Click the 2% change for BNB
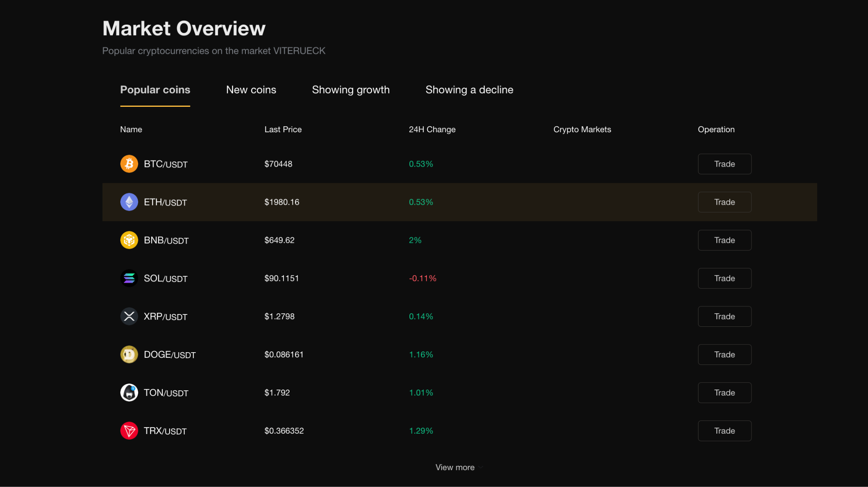The width and height of the screenshot is (868, 487). click(x=415, y=240)
